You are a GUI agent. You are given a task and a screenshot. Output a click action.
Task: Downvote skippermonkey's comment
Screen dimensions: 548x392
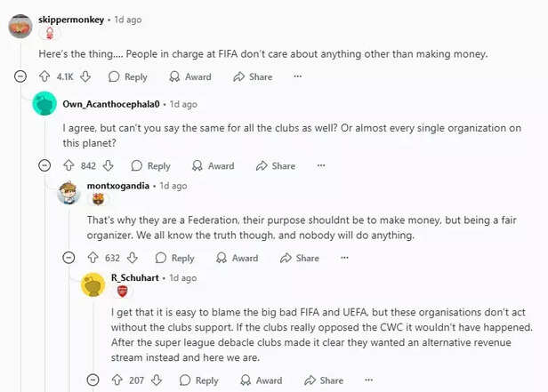point(85,77)
